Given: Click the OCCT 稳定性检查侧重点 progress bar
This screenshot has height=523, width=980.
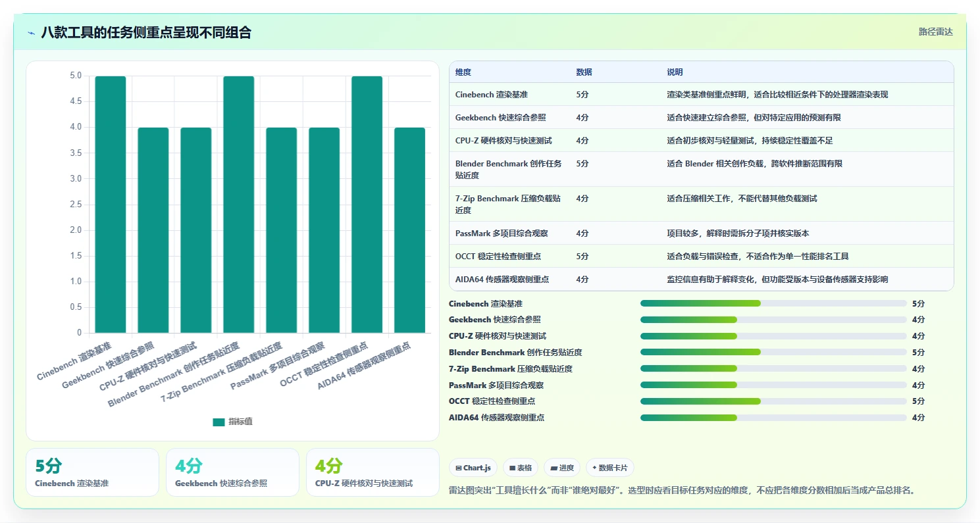Looking at the screenshot, I should tap(773, 401).
